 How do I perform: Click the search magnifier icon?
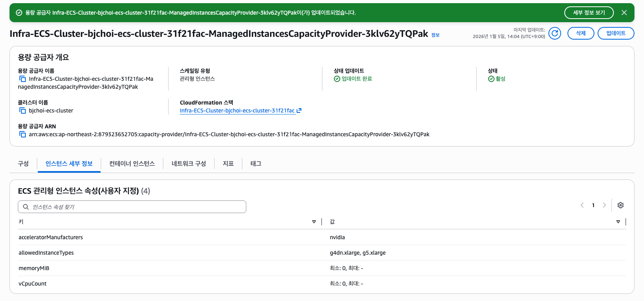(x=26, y=207)
